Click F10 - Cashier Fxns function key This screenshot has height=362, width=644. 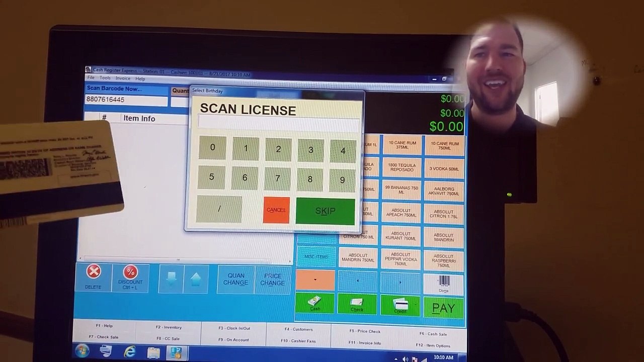(298, 341)
